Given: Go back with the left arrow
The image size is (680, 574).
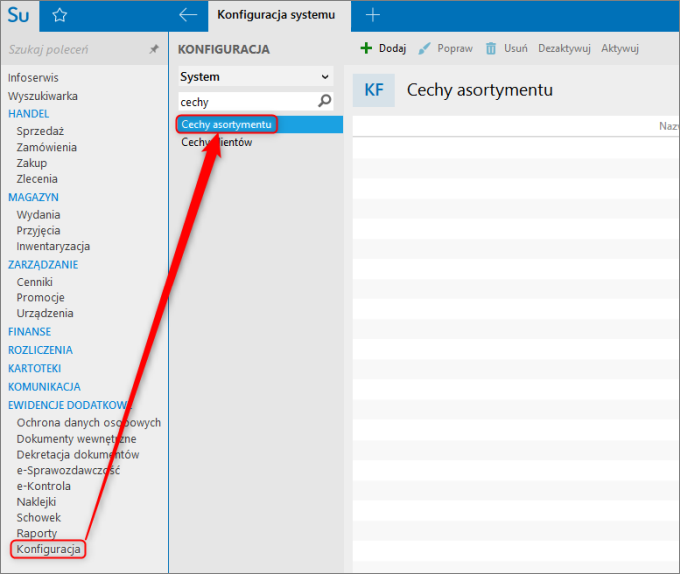Looking at the screenshot, I should pyautogui.click(x=188, y=15).
